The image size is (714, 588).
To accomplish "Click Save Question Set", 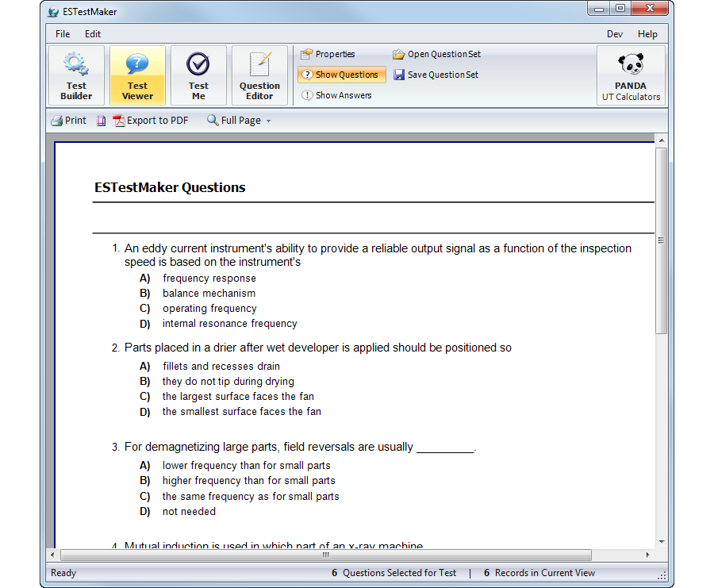I will click(x=436, y=75).
